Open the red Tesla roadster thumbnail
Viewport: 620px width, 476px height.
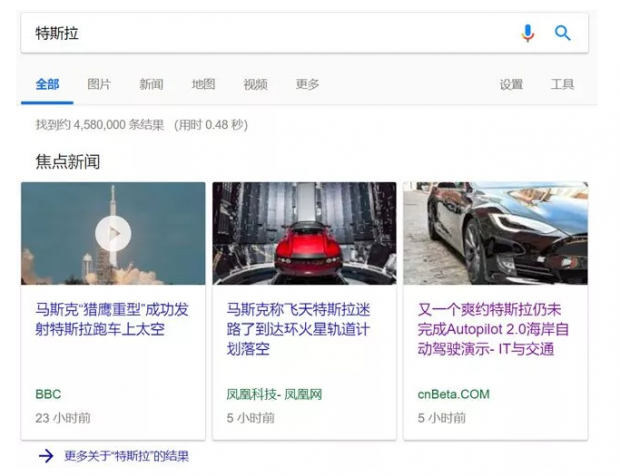(x=304, y=233)
